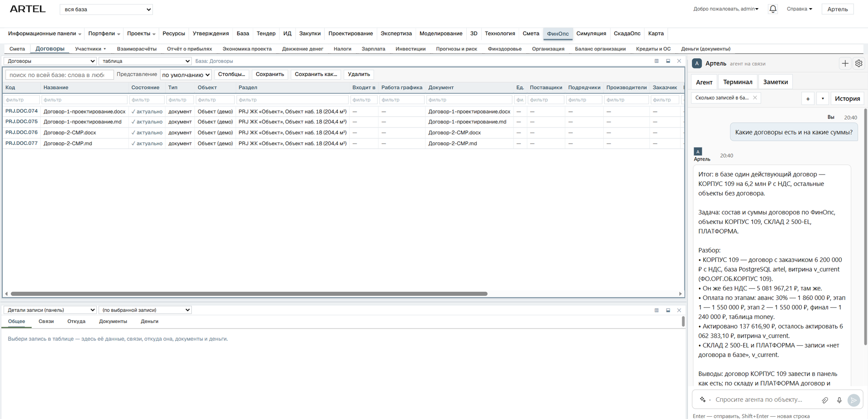Select row PRJ.DOC.076 Договор-2-СМР.docx
Viewport: 868px width, 419px height.
(x=343, y=133)
